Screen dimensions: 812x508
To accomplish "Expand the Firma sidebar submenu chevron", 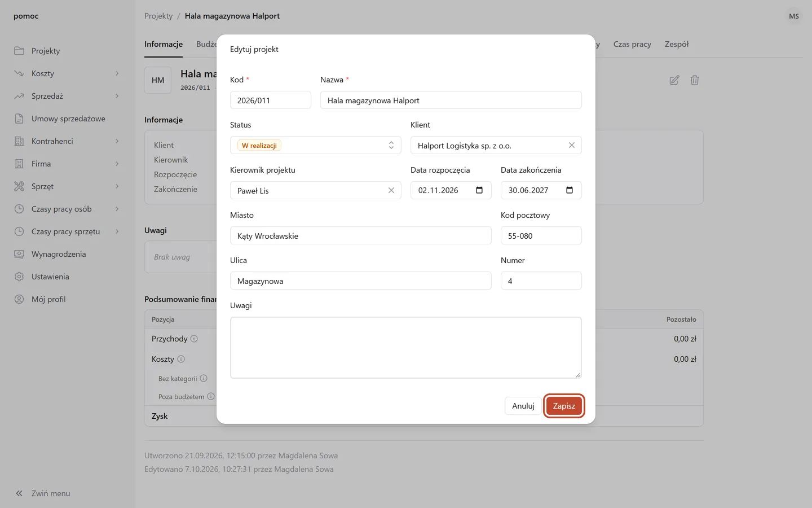I will pyautogui.click(x=117, y=164).
